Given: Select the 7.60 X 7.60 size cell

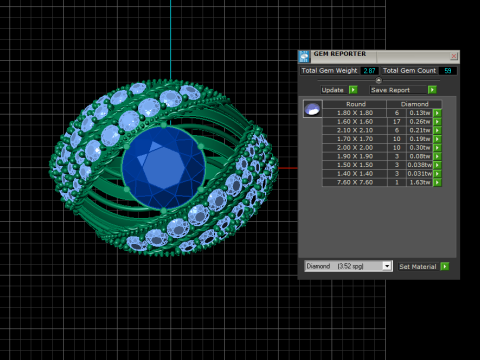Looking at the screenshot, I should pyautogui.click(x=355, y=182).
